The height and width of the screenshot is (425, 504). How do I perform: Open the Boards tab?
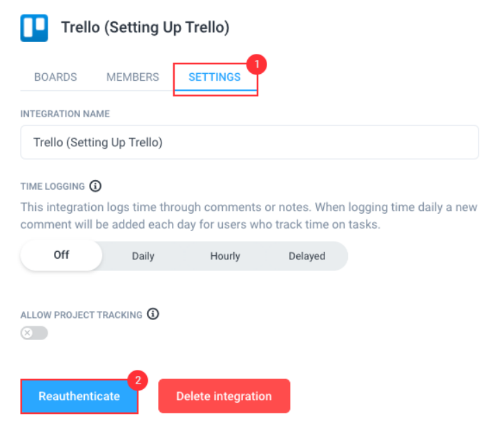tap(56, 77)
